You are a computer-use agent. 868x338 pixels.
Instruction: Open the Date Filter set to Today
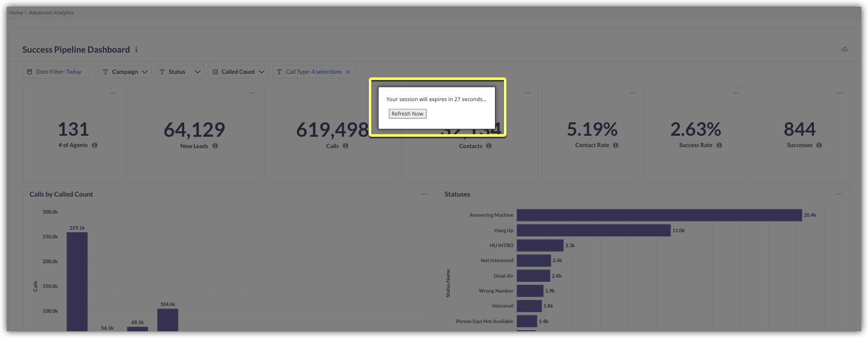59,72
